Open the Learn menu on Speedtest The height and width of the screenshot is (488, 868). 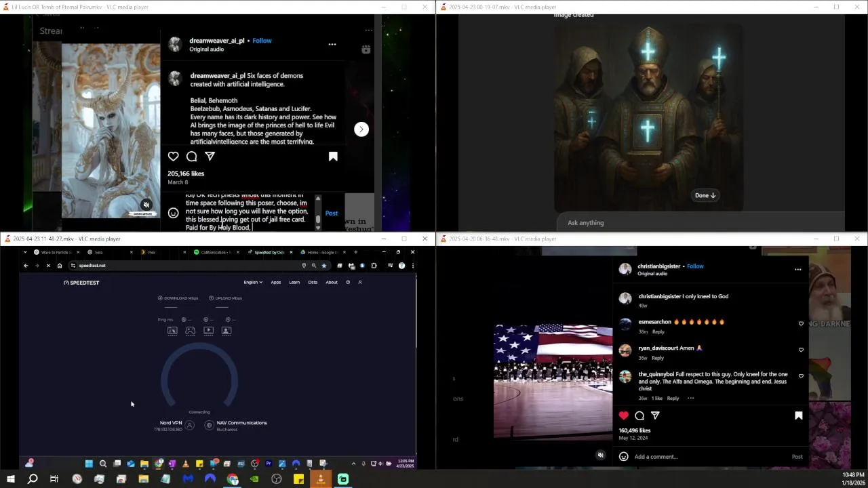point(294,282)
